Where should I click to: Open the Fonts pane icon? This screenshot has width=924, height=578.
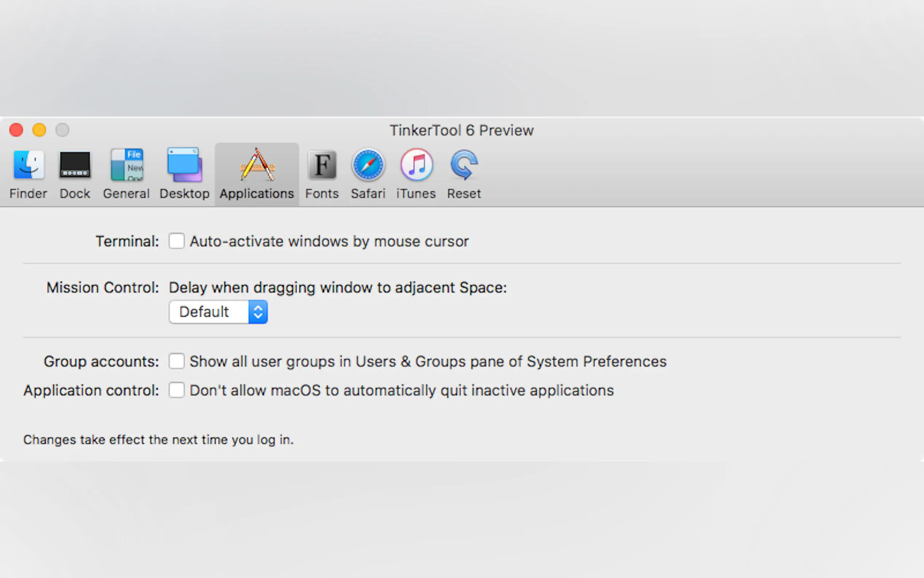[322, 165]
